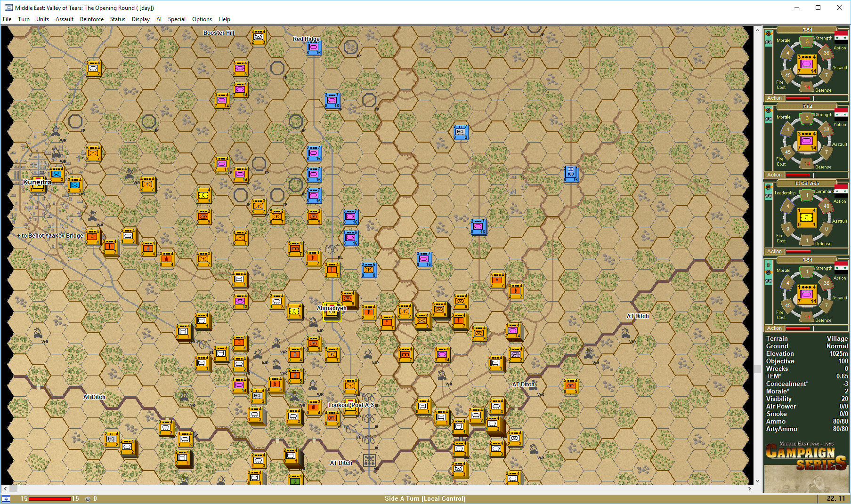
Task: Click the map scroll-up arrow
Action: point(757,30)
